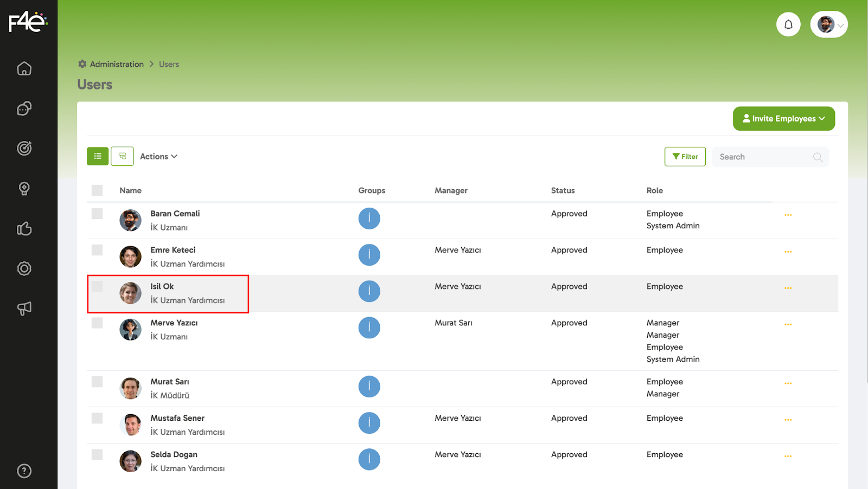868x489 pixels.
Task: Tick the checkbox for Murat Sarı
Action: click(x=97, y=382)
